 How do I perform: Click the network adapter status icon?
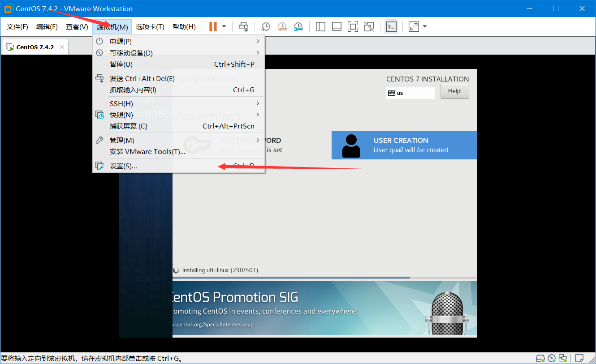(x=563, y=358)
